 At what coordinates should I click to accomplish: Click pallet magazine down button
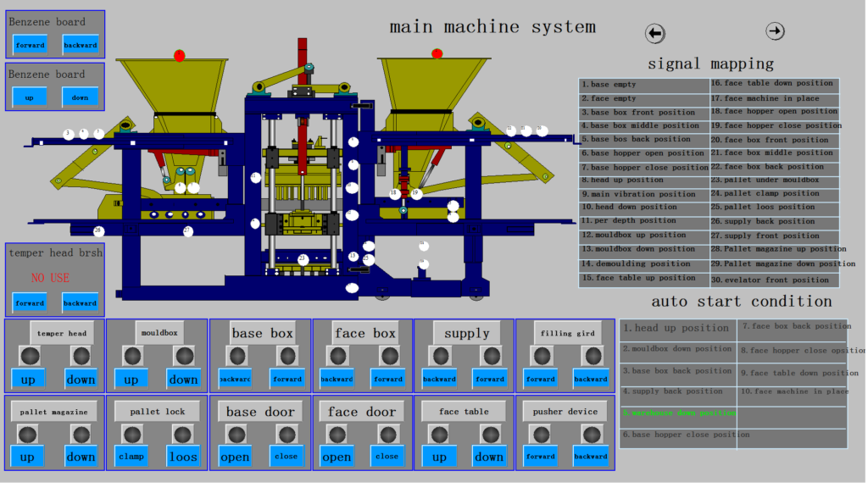click(x=81, y=457)
